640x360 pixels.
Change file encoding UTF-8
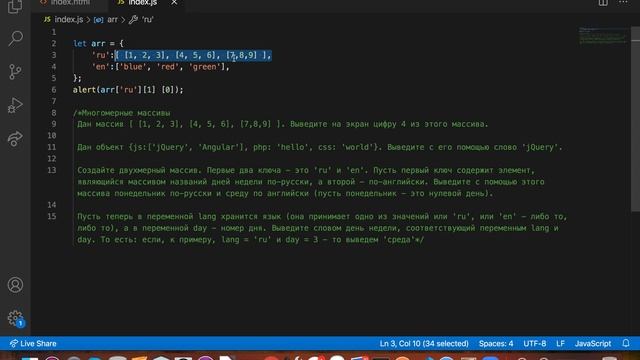coord(535,344)
